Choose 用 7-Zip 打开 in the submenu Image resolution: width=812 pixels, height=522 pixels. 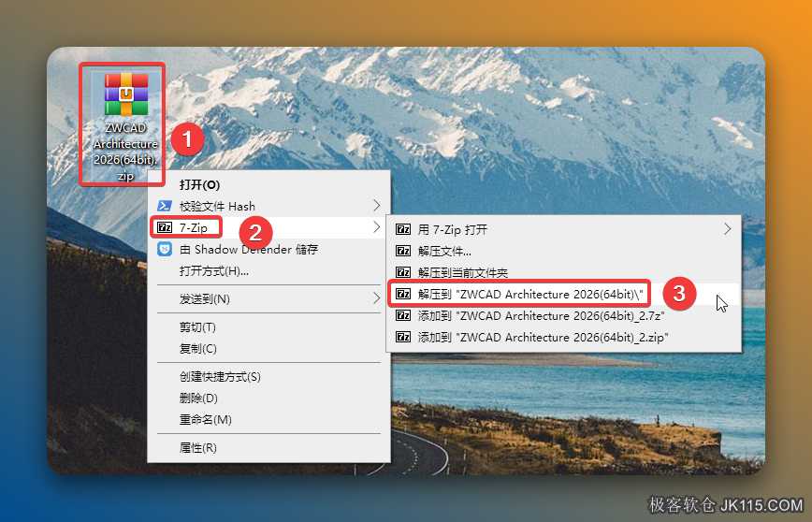coord(564,229)
